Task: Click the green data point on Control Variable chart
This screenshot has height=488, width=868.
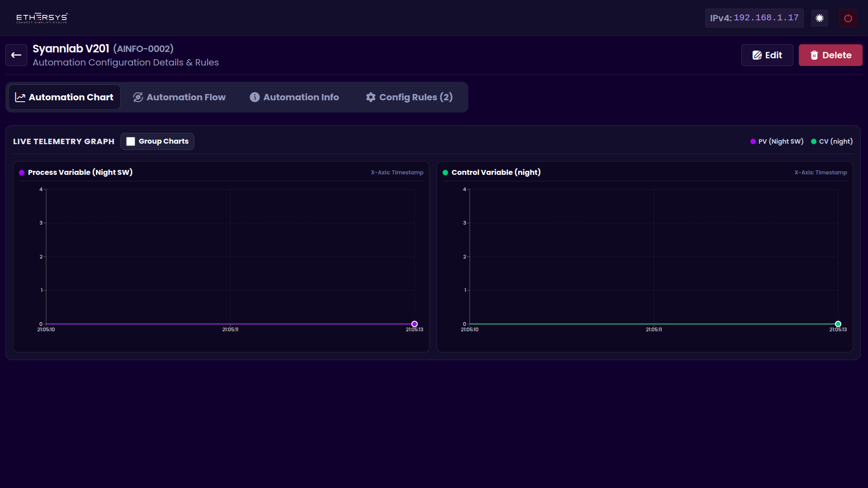Action: click(x=838, y=324)
